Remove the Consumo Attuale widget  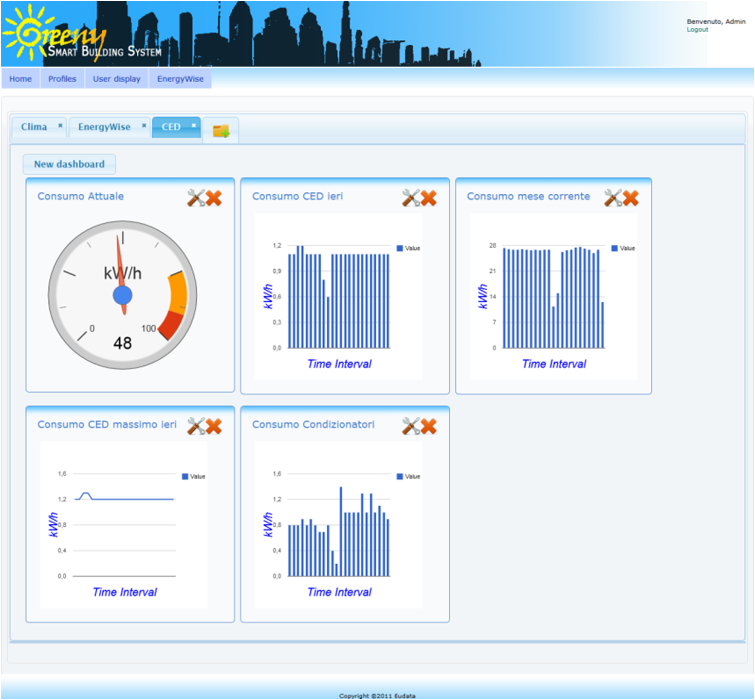coord(214,198)
